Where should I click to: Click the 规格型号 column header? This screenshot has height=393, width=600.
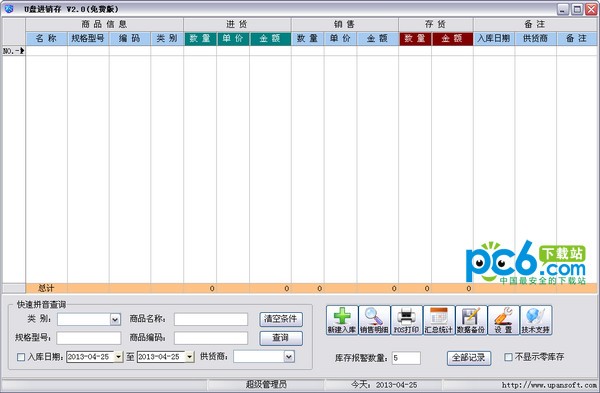tap(88, 39)
